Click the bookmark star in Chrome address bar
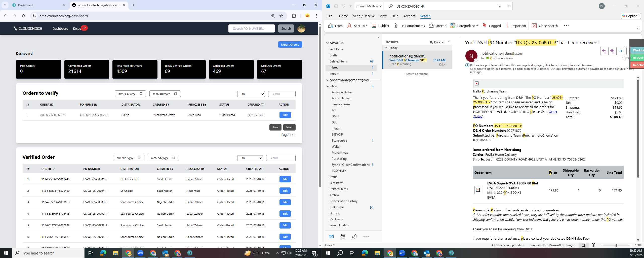The image size is (644, 258). pos(281,16)
